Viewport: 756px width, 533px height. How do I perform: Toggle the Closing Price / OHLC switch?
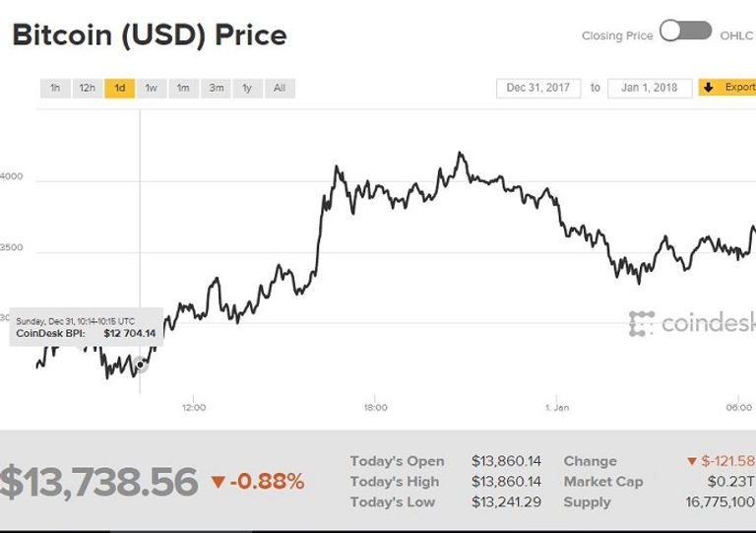[685, 32]
